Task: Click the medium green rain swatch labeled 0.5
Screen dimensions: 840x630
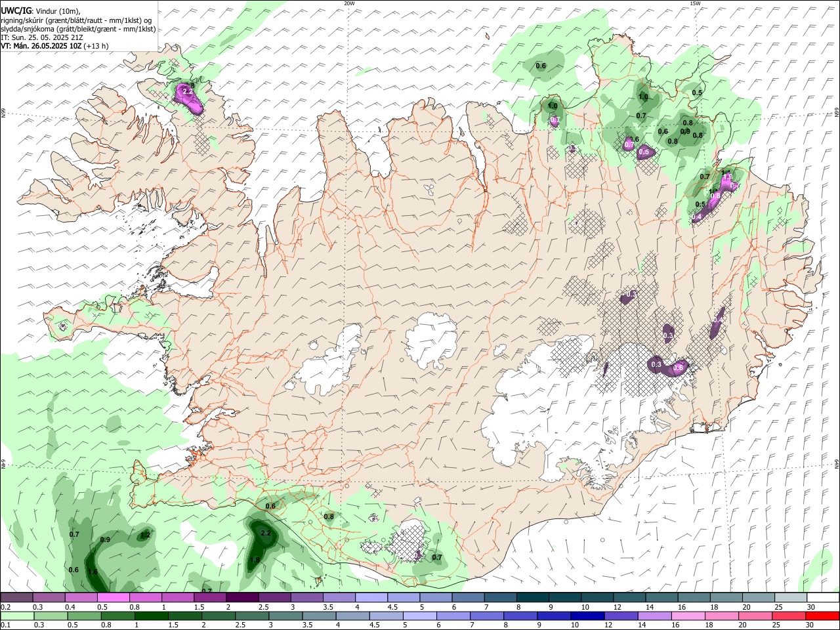Action: 84,616
